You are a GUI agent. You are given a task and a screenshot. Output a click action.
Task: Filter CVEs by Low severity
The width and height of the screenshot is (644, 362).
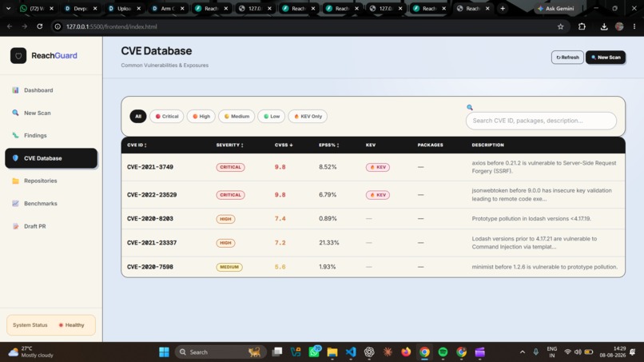(x=272, y=117)
